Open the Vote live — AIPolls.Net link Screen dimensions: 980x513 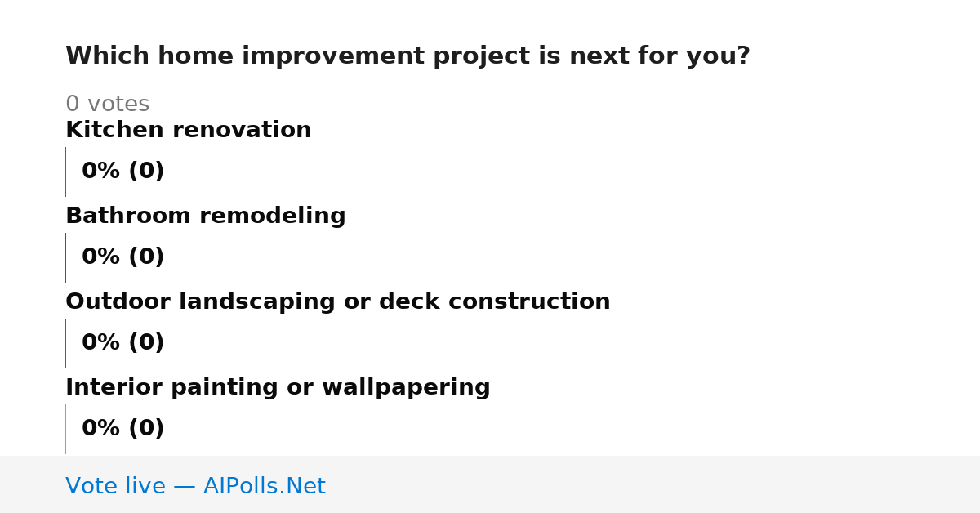click(195, 486)
